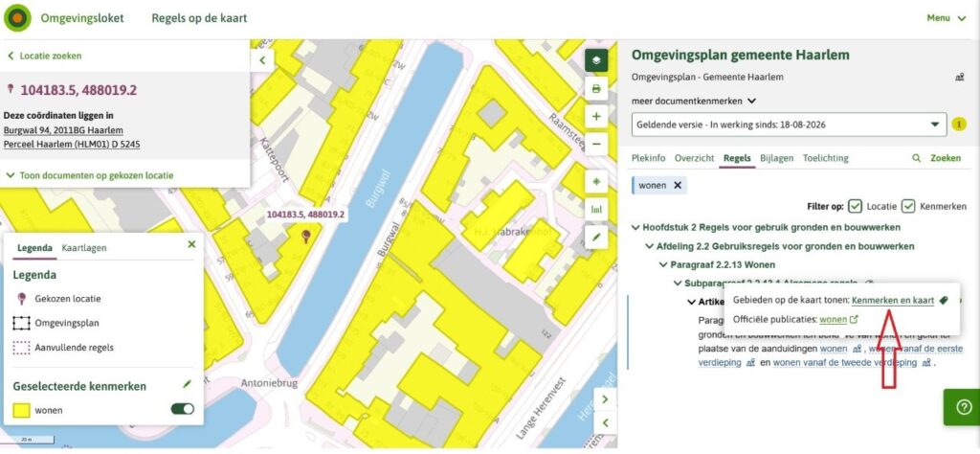Click the tag icon next to Kenmerken en kaart
The image size is (980, 454).
click(944, 301)
